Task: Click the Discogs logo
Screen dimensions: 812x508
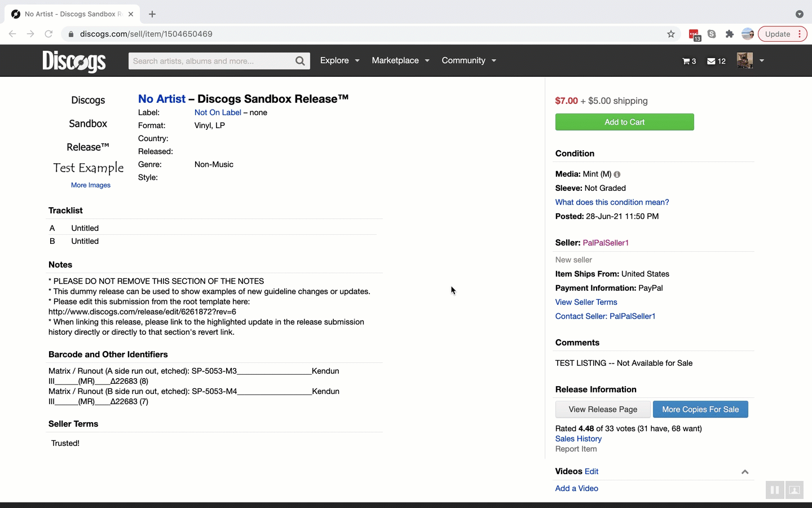Action: click(x=74, y=61)
